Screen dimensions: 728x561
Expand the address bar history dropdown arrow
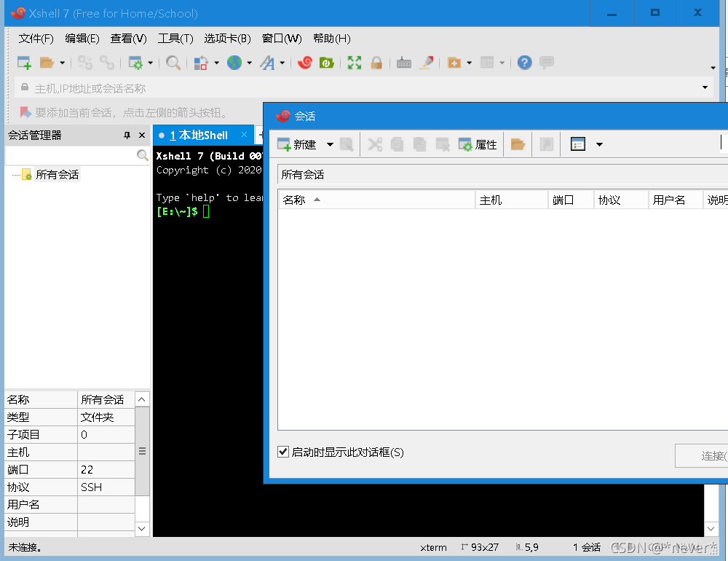coord(705,88)
